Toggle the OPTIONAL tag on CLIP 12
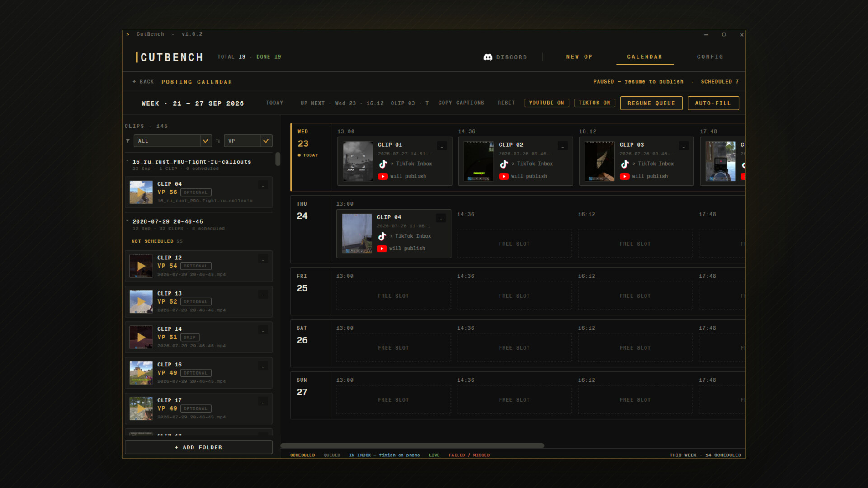Screen dimensions: 868x488 point(196,266)
